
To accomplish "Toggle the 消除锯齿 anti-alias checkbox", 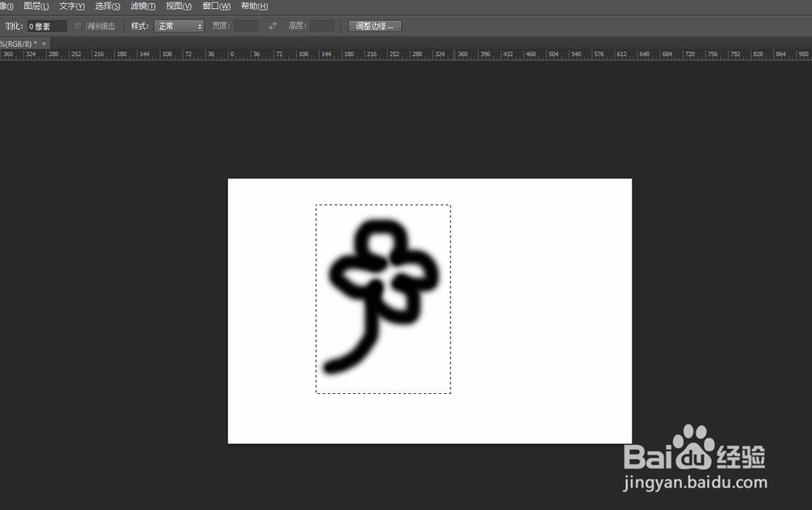I will (78, 26).
